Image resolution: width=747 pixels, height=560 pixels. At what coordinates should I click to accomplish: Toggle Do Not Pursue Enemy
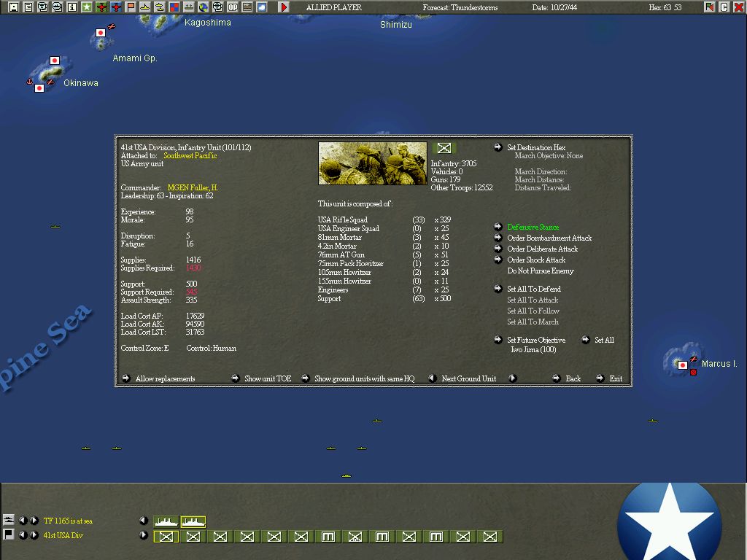coord(541,271)
